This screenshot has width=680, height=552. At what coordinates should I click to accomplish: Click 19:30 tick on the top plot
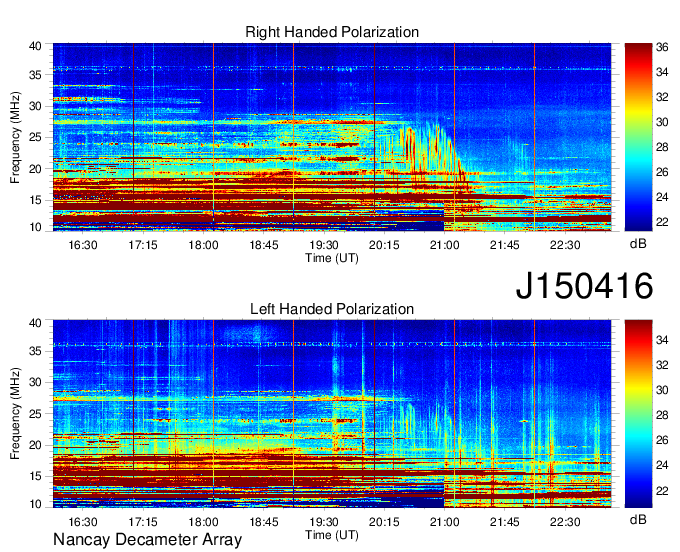click(x=324, y=245)
